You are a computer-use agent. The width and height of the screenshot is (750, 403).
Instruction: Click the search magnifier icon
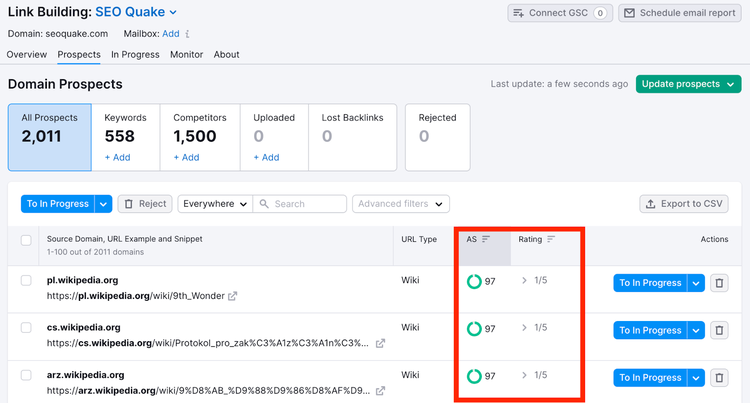pyautogui.click(x=264, y=204)
